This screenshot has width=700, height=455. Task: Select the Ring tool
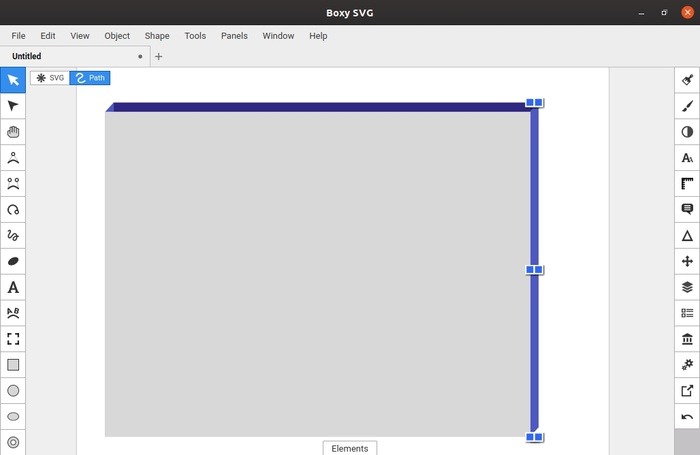(13, 442)
